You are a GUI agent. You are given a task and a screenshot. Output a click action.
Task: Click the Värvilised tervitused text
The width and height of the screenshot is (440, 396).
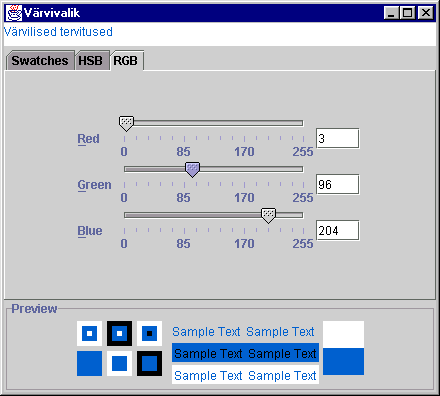58,32
